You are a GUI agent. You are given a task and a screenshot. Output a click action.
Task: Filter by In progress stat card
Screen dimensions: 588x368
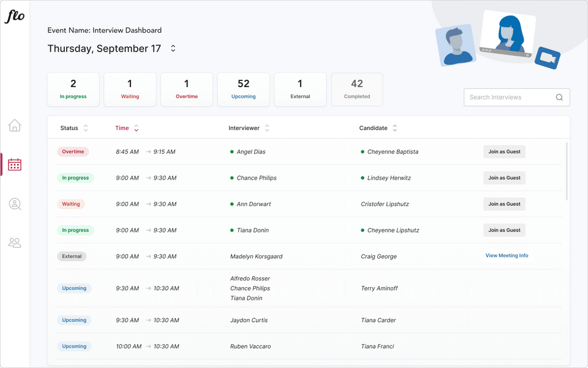pos(73,90)
